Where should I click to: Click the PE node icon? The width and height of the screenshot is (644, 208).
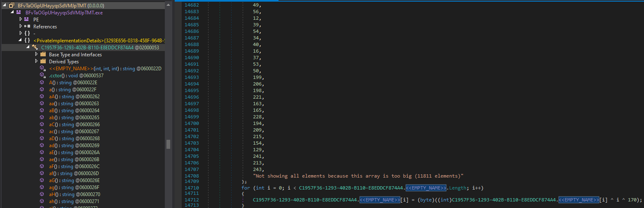(27, 19)
